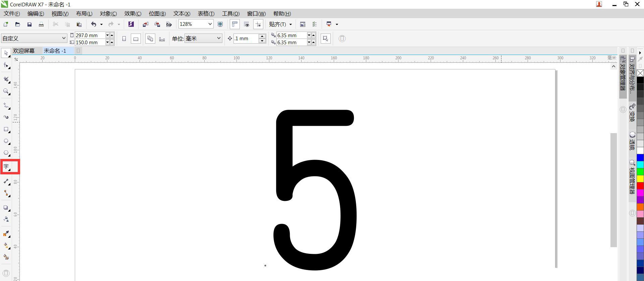The image size is (644, 281).
Task: Select the Text tool in toolbox
Action: point(6,167)
